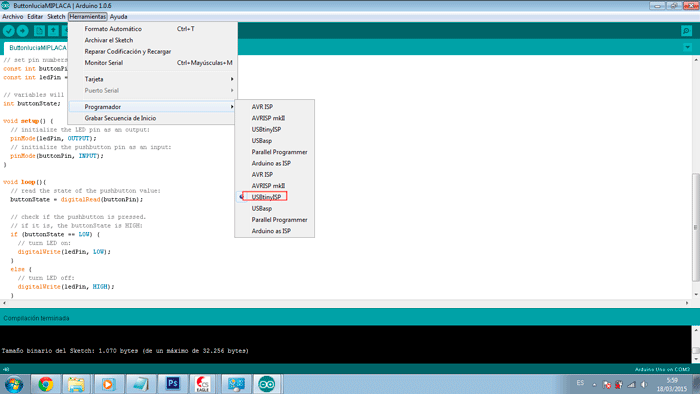Click the line 'digitalWrite(ledPin, LOW);'
The width and height of the screenshot is (700, 394).
pos(64,252)
